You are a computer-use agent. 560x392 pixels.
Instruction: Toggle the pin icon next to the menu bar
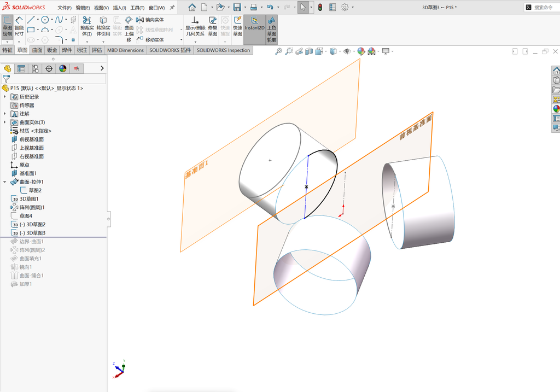coord(172,7)
